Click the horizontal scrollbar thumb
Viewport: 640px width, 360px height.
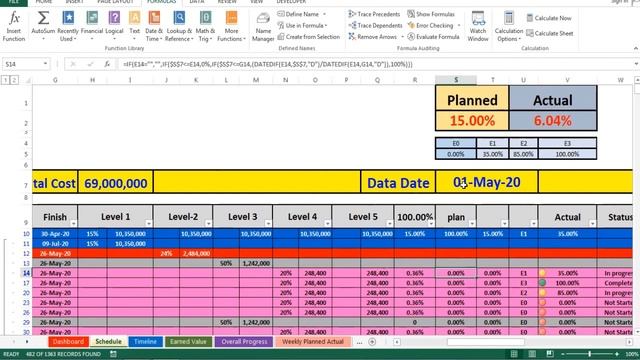486,342
